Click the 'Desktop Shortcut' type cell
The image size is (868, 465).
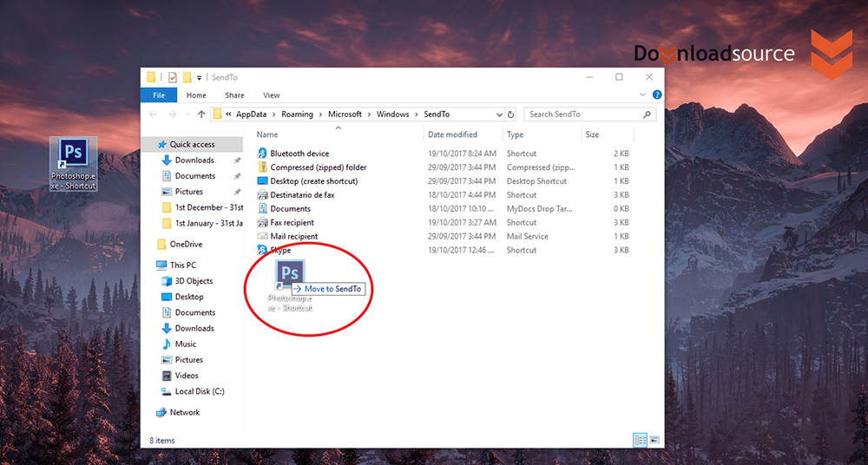537,181
